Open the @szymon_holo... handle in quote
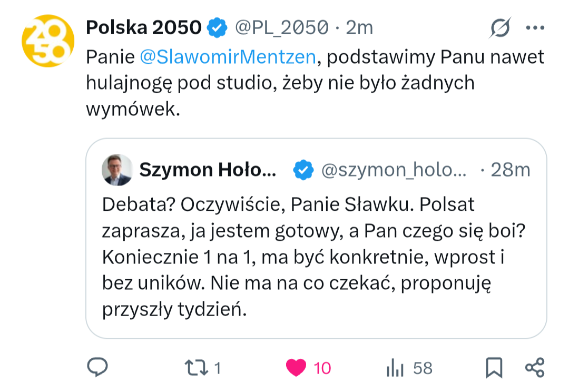Screen dimensions: 569x392 click(394, 170)
